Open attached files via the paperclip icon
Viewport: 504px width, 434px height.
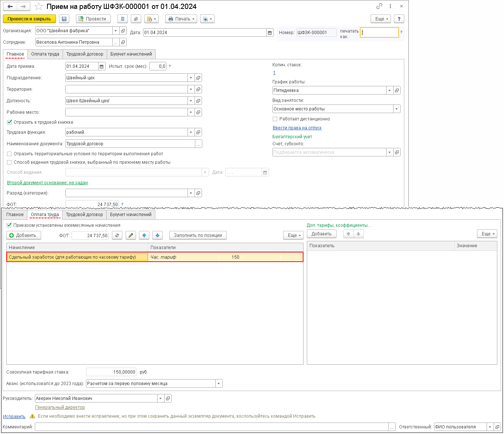tap(136, 19)
